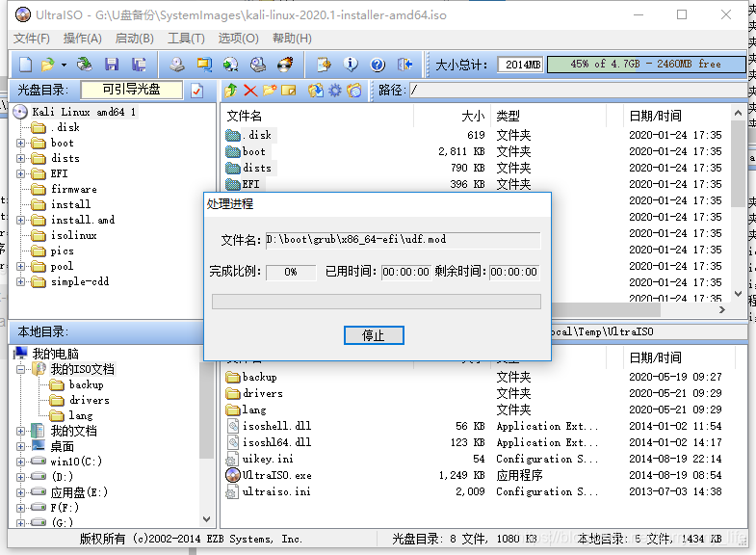Expand the simple-cdd folder tree node
Image resolution: width=756 pixels, height=555 pixels.
click(20, 281)
